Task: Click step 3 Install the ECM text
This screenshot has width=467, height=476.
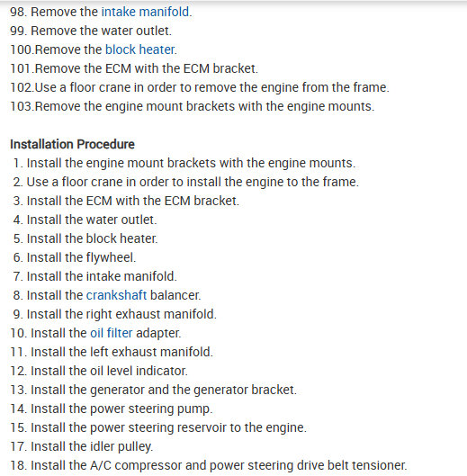Action: 126,201
